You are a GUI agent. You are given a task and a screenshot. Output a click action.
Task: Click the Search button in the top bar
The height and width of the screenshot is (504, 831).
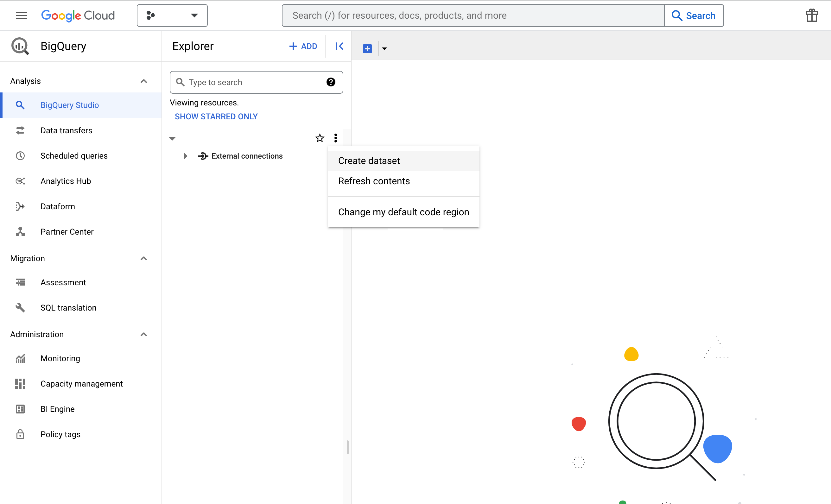[x=694, y=15]
